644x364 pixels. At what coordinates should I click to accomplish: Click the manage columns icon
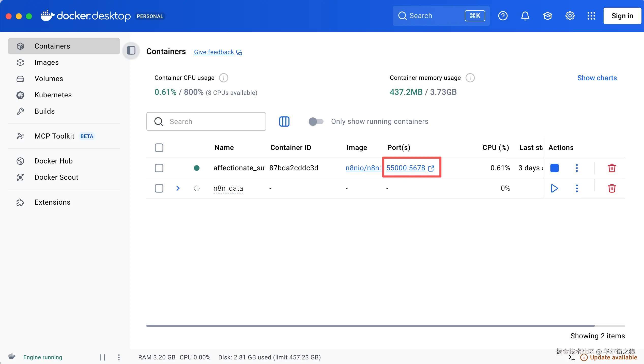click(x=284, y=122)
